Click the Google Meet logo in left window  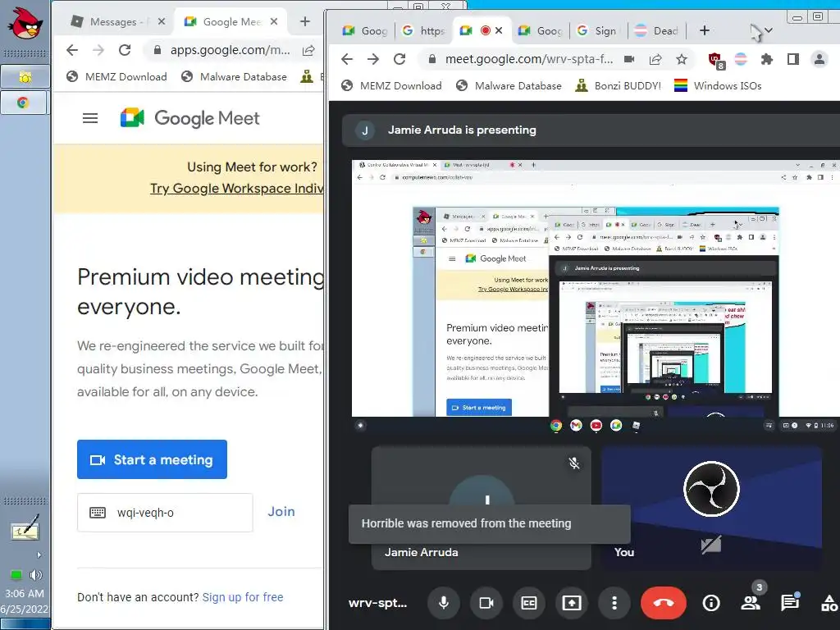190,118
